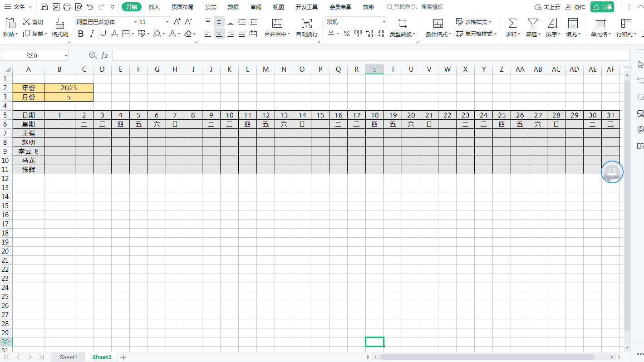Screen dimensions: 644x362
Task: Click the Sort (排序) icon
Action: coord(553,23)
